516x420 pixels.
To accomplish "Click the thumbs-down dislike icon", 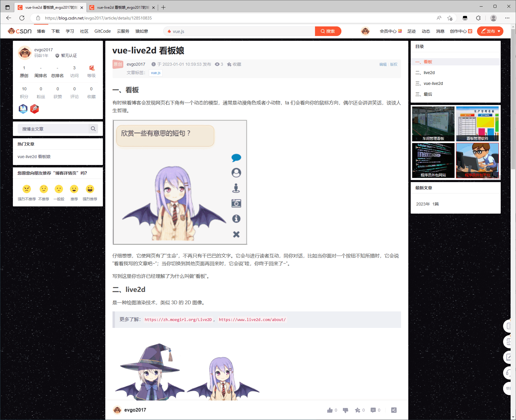I will tap(346, 410).
